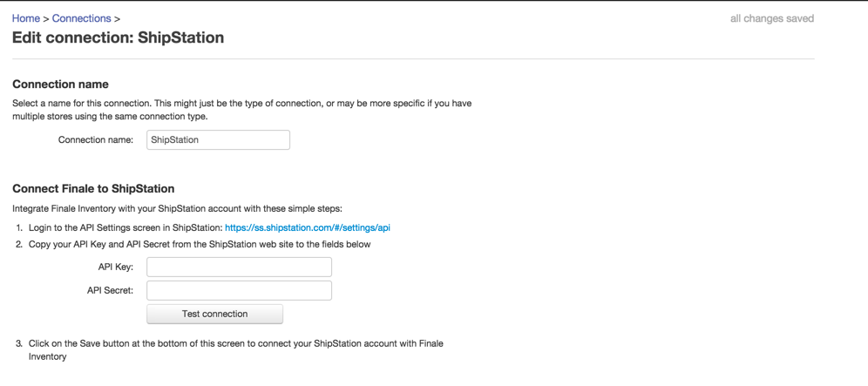Image resolution: width=868 pixels, height=386 pixels.
Task: Click the 'Integrate Finale Inventory' intro sentence
Action: (x=178, y=209)
